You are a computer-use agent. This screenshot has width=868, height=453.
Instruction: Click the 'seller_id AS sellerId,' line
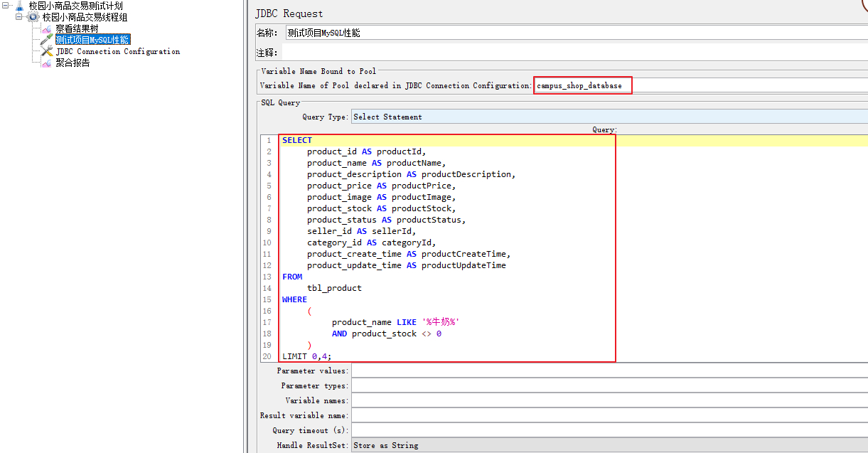[x=361, y=231]
